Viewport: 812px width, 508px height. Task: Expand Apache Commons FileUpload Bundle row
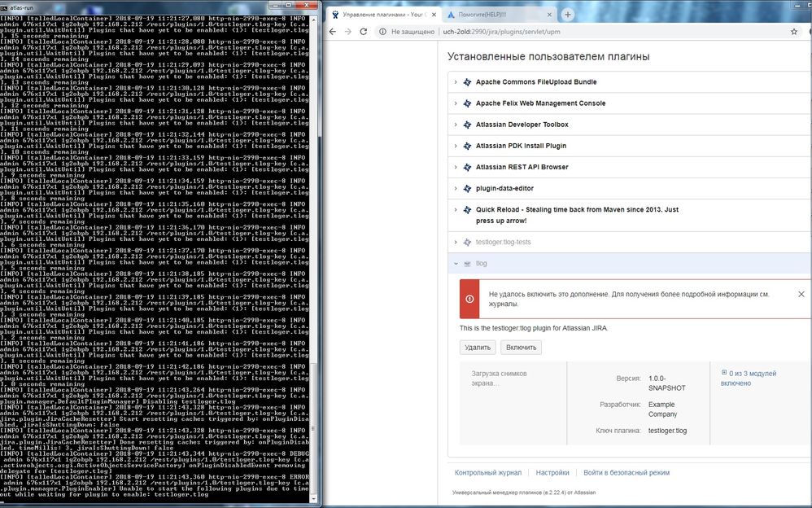(x=456, y=82)
